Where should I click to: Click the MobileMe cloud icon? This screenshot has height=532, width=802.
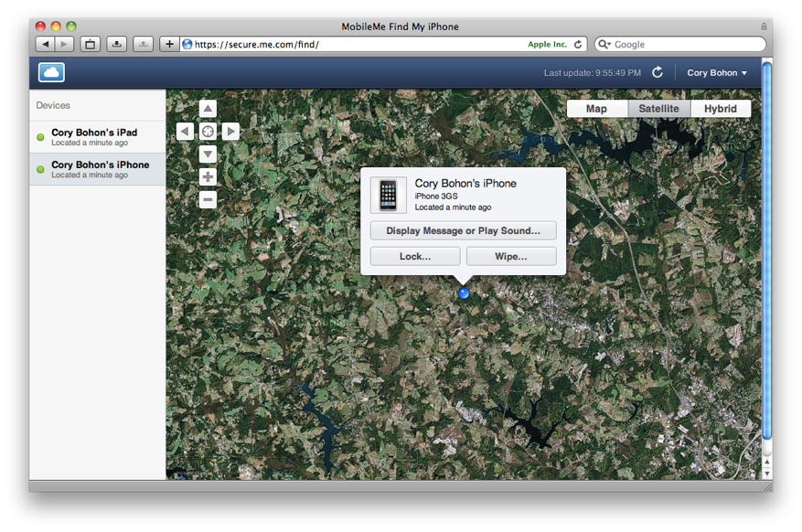pos(51,72)
